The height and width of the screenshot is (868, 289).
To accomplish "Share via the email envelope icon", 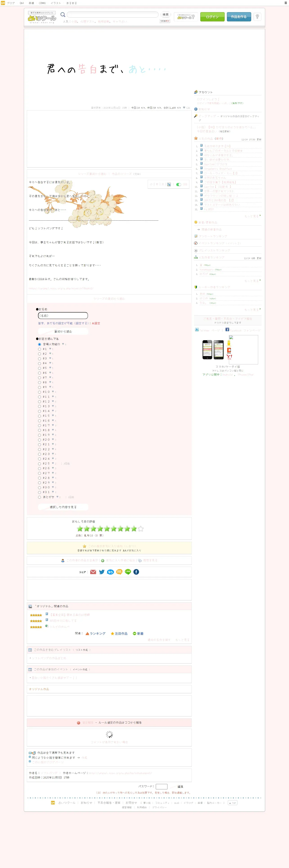I will (x=93, y=572).
